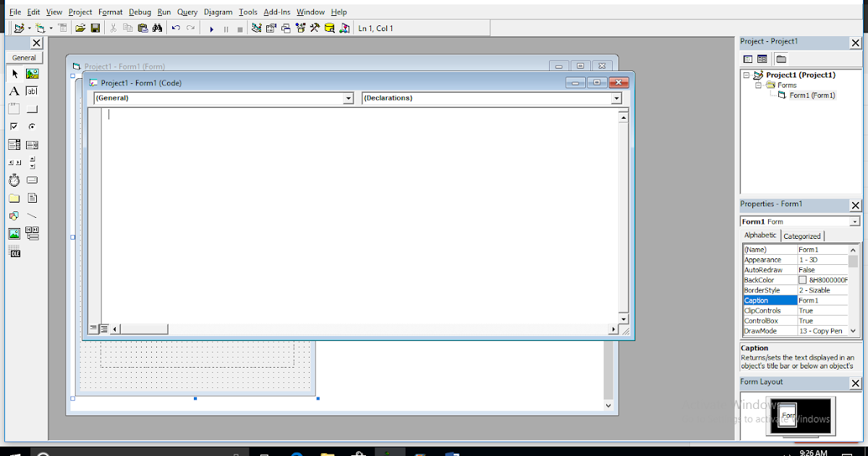Open the (General) object dropdown in code window

[x=348, y=98]
